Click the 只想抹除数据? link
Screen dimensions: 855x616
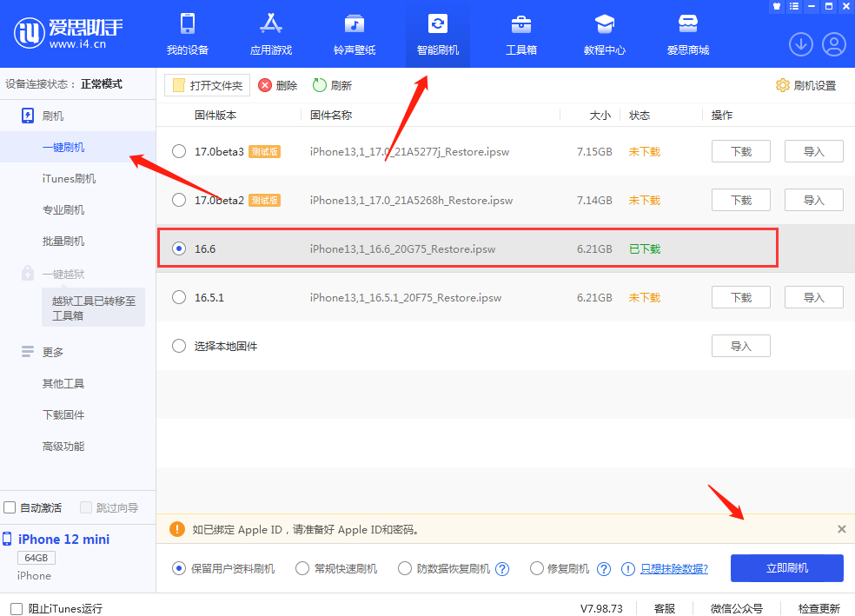[x=673, y=569]
